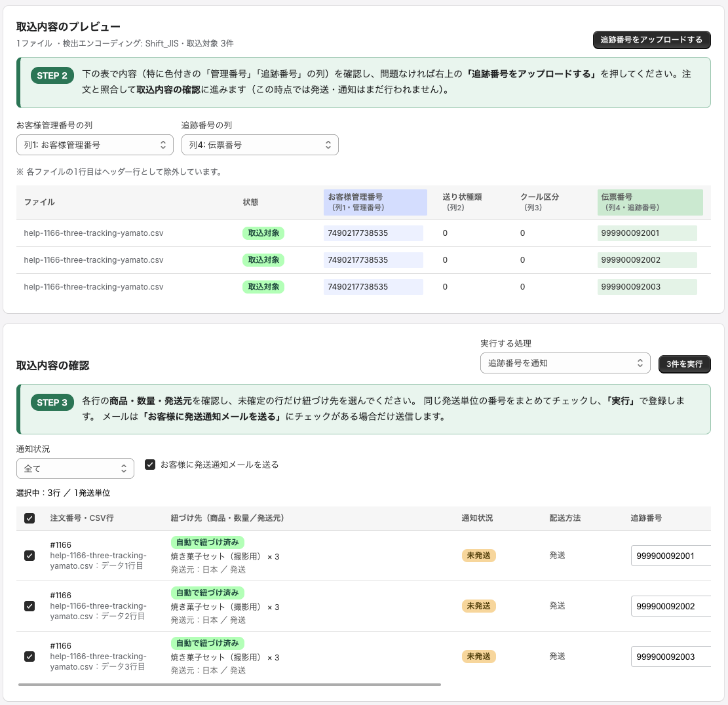Click the STEP 3 badge

52,402
